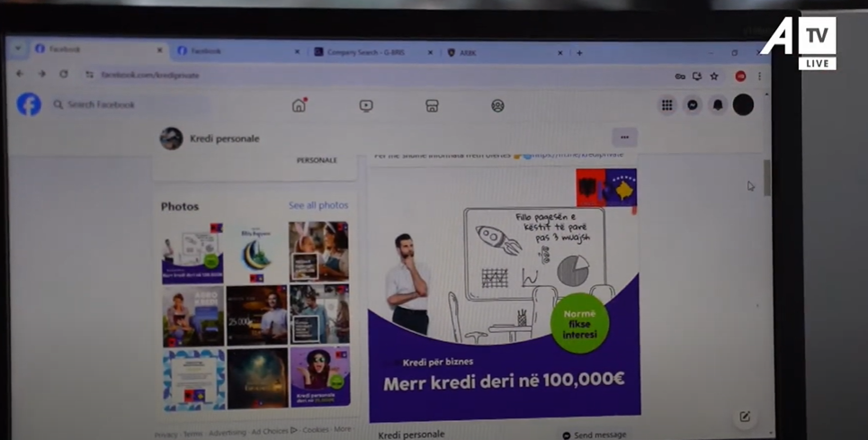Click the Ad Choices footer link
Viewport: 868px width, 440px height.
[x=273, y=431]
